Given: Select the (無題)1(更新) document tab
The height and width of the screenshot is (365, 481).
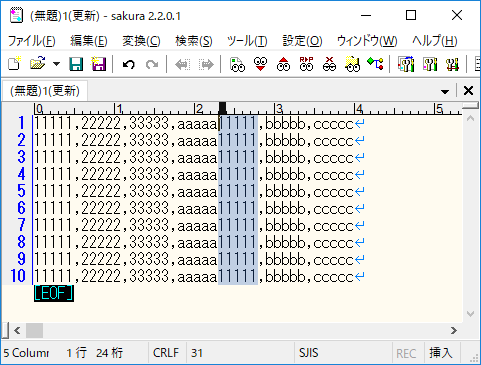Looking at the screenshot, I should [45, 91].
